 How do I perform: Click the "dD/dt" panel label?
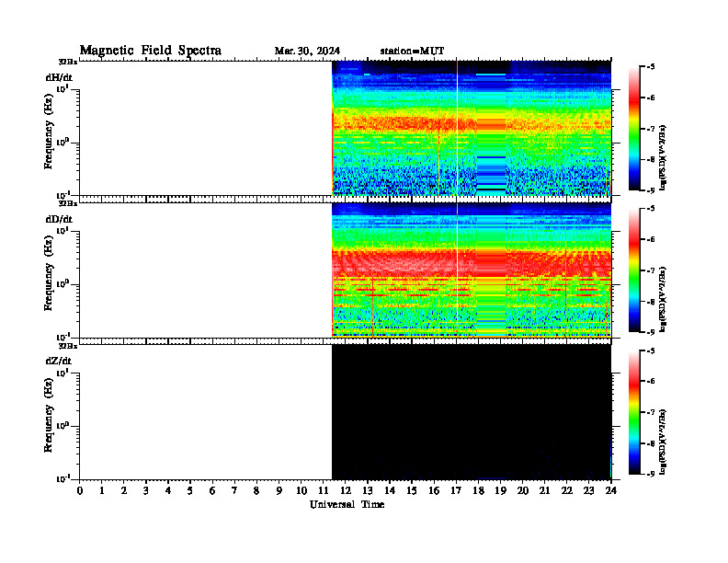coord(59,219)
